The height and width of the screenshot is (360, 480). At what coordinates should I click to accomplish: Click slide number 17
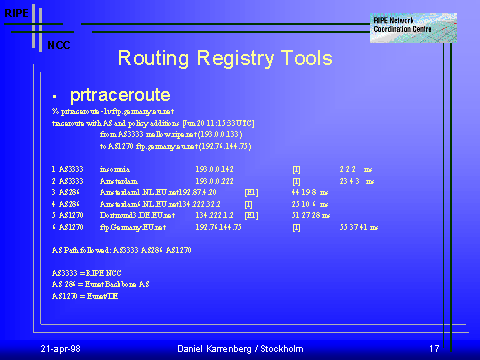click(x=434, y=349)
